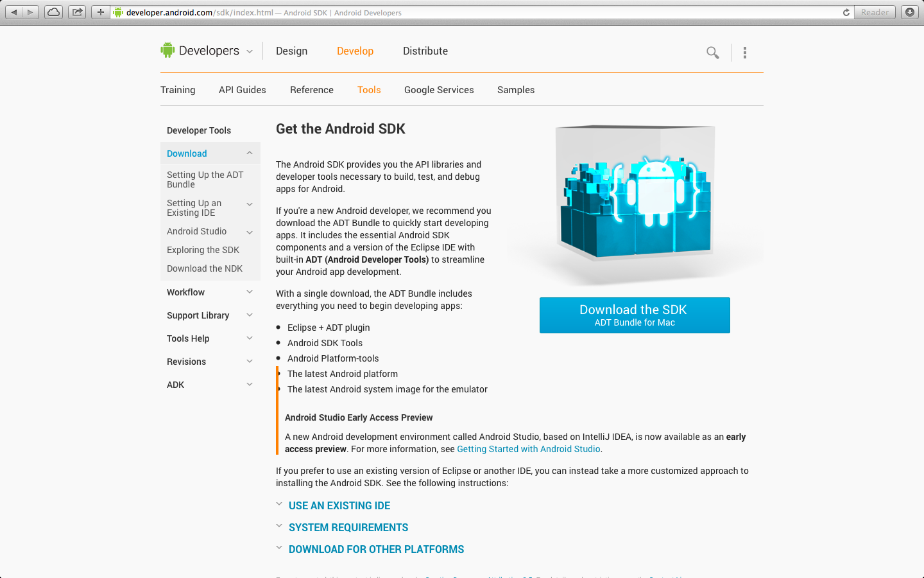Reload page with refresh icon
Screen dimensions: 924x578
click(846, 12)
